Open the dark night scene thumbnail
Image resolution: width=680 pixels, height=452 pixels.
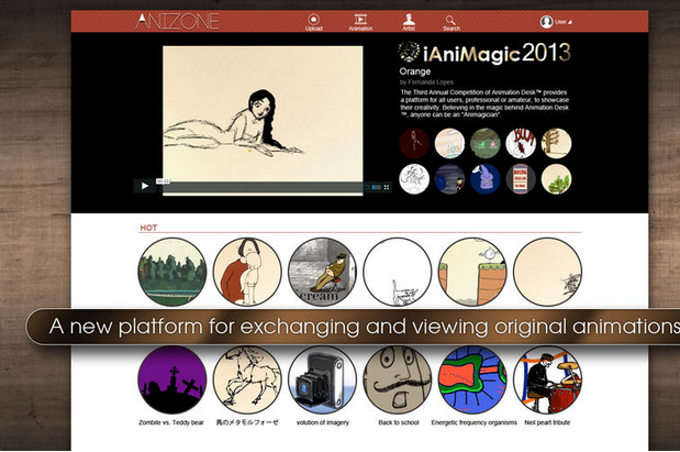pos(450,179)
